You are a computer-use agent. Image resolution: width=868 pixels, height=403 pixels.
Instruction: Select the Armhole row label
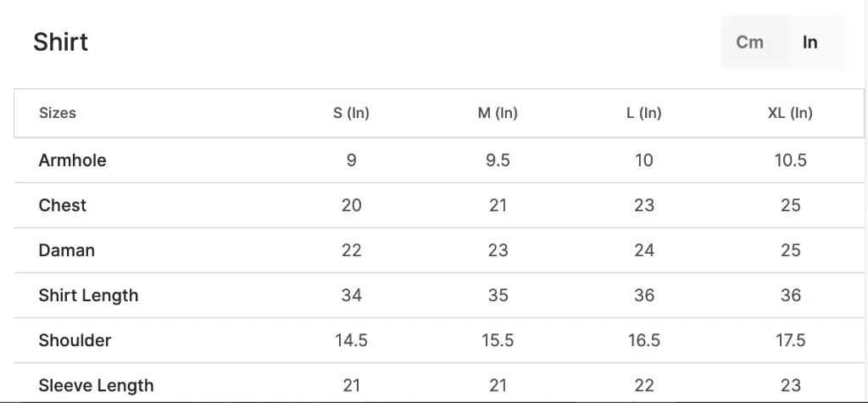click(x=73, y=160)
